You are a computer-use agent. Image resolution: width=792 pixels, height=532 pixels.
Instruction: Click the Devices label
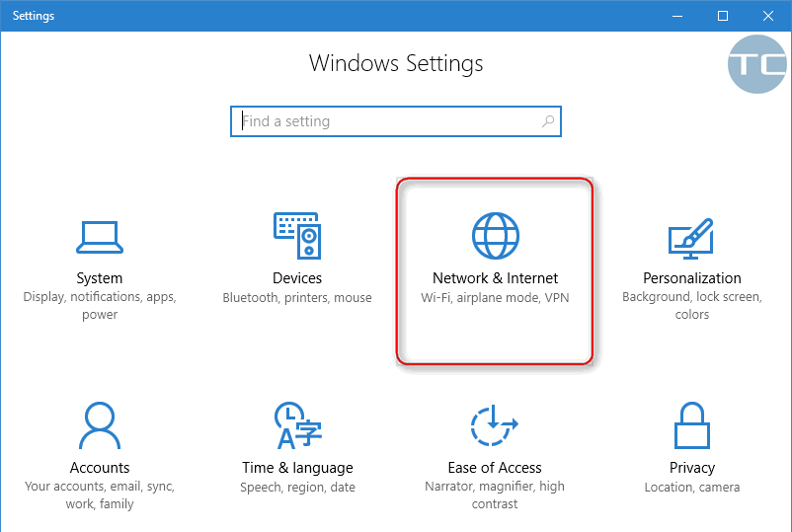[x=297, y=278]
